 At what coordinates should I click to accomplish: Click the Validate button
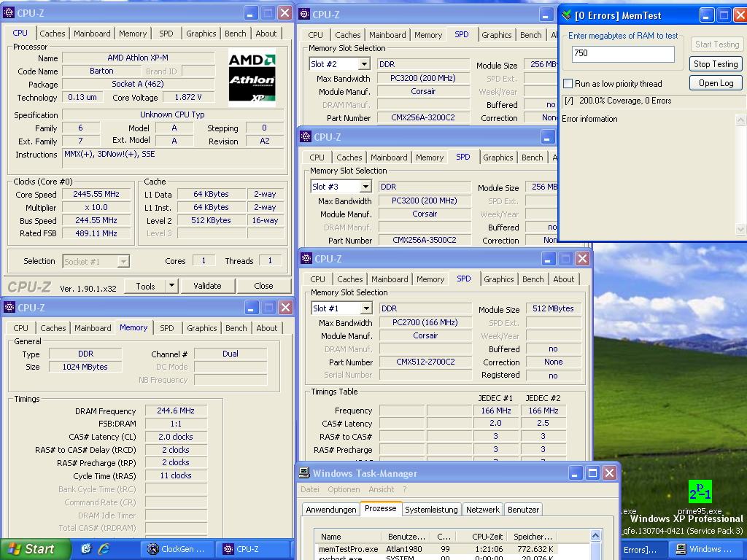(x=207, y=286)
